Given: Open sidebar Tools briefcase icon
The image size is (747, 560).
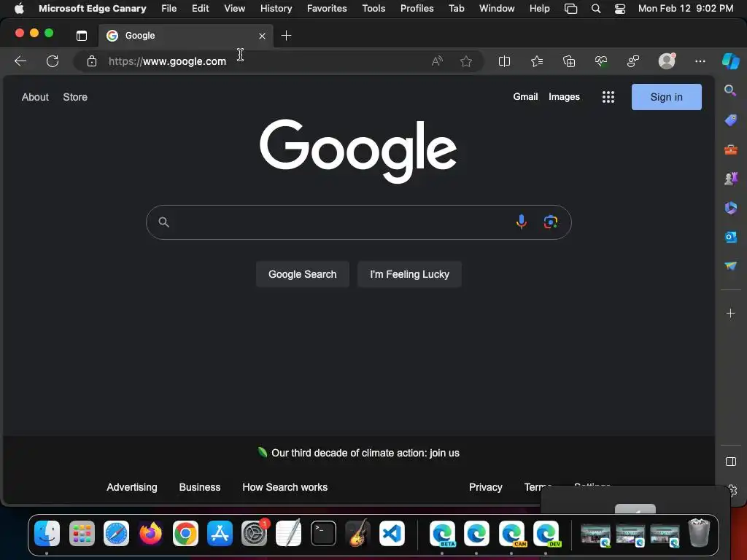Looking at the screenshot, I should click(730, 150).
